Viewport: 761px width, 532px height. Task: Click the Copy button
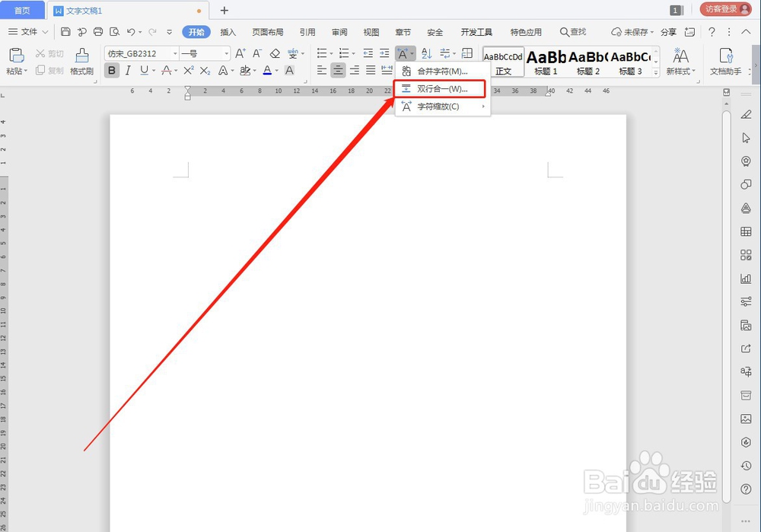point(49,70)
